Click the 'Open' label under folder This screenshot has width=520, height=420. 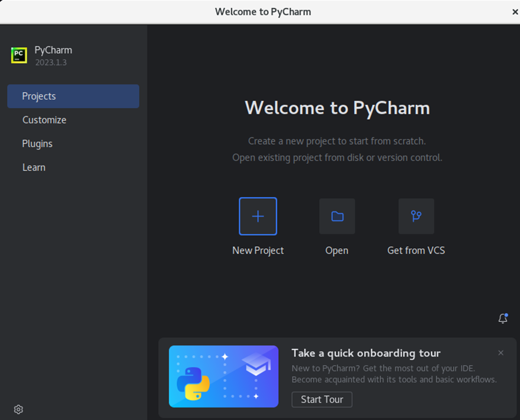tap(337, 250)
